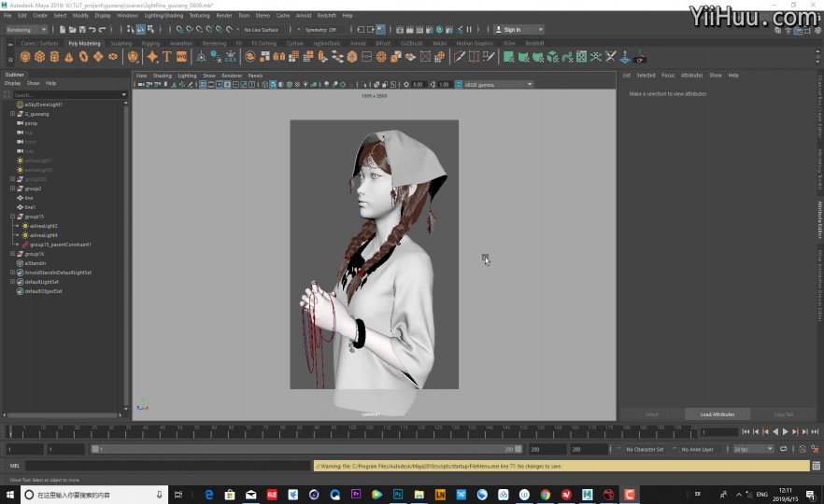Create a polygon plane from the shelf
The image size is (824, 504).
pos(98,57)
